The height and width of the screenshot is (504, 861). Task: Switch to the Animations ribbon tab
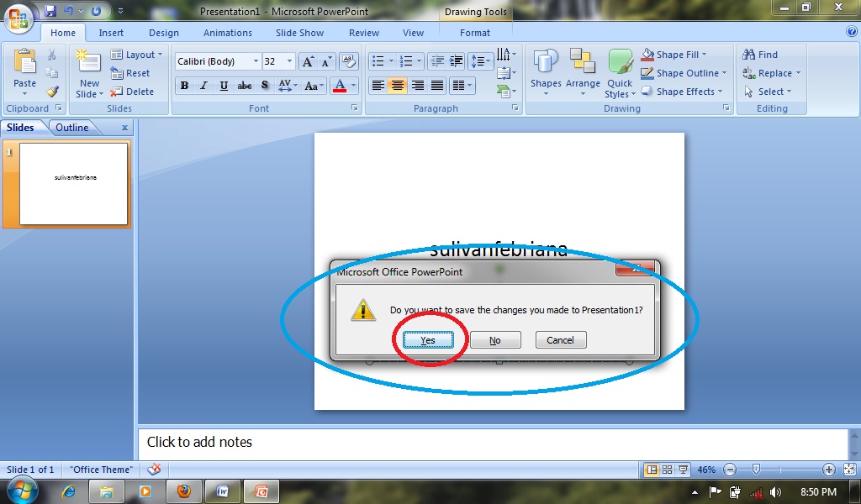click(x=227, y=33)
